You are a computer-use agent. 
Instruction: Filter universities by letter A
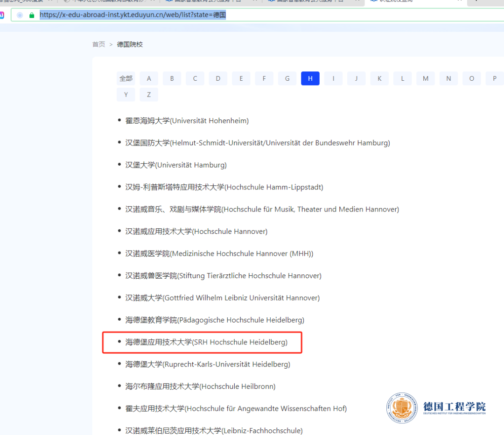(149, 78)
